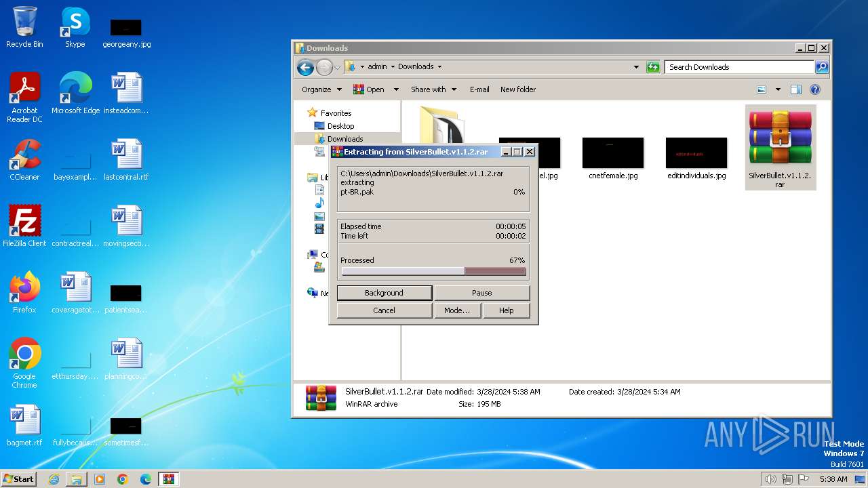
Task: Click Action Center flag in system tray
Action: coord(804,479)
